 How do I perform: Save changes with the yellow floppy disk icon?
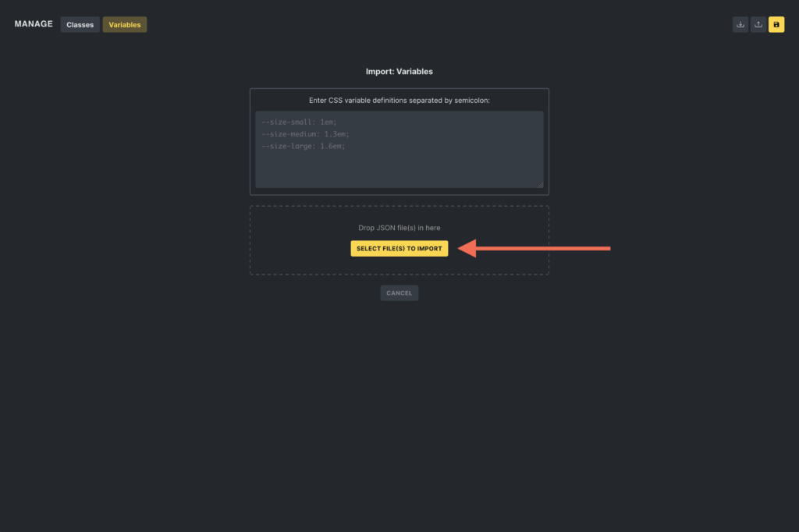776,24
